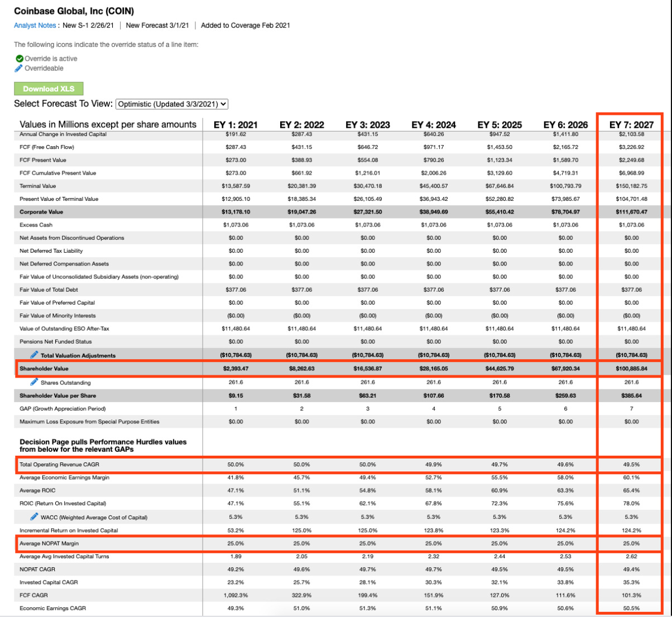The width and height of the screenshot is (672, 618).
Task: Click the Pensions Net Funded Status label
Action: click(x=56, y=341)
